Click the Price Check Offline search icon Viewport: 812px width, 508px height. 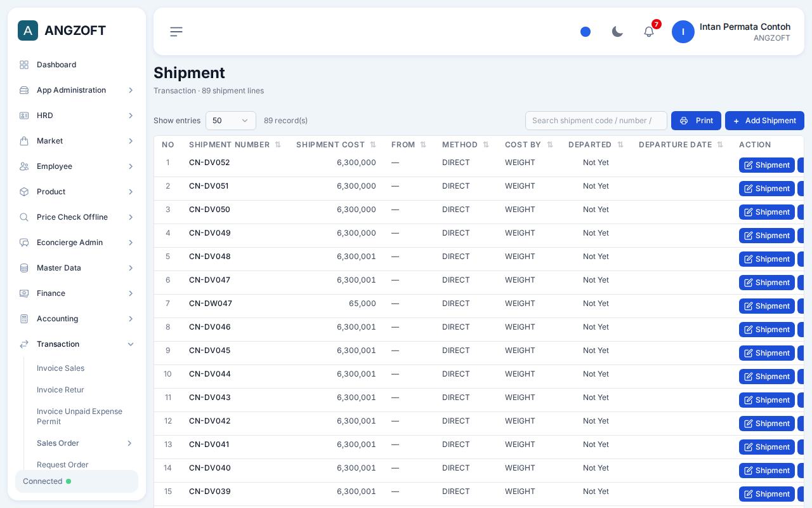pos(24,217)
